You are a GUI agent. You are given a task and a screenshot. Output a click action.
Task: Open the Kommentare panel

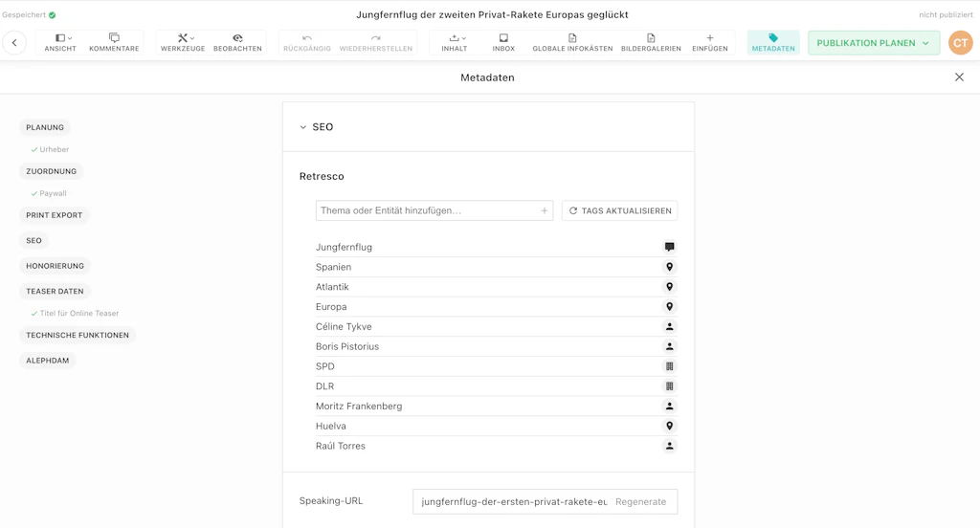114,42
